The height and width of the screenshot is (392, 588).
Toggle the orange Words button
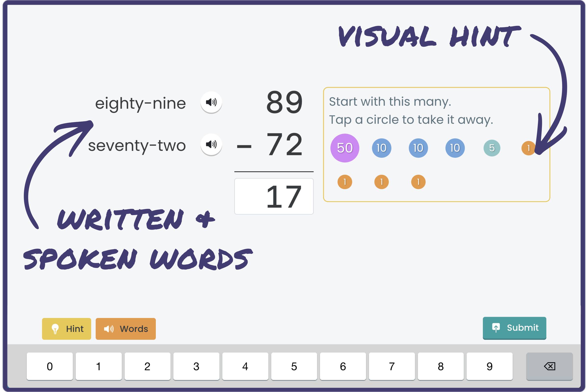(x=125, y=329)
